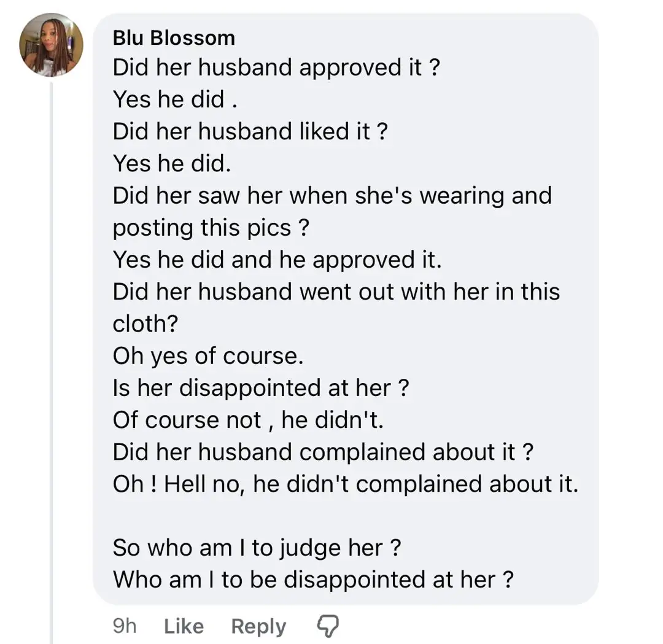Reply to Blu Blossom's comment
The height and width of the screenshot is (644, 663).
pyautogui.click(x=258, y=626)
